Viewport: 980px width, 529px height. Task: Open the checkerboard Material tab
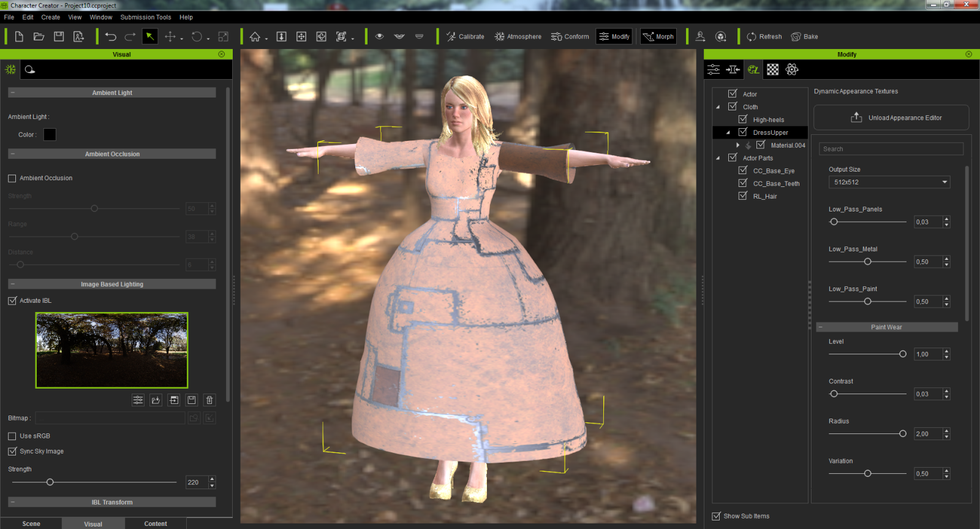click(x=773, y=69)
